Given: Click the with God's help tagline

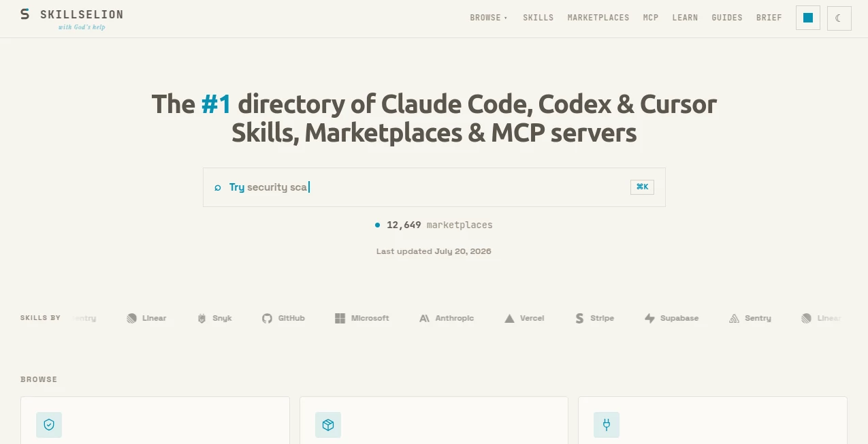Looking at the screenshot, I should point(82,27).
